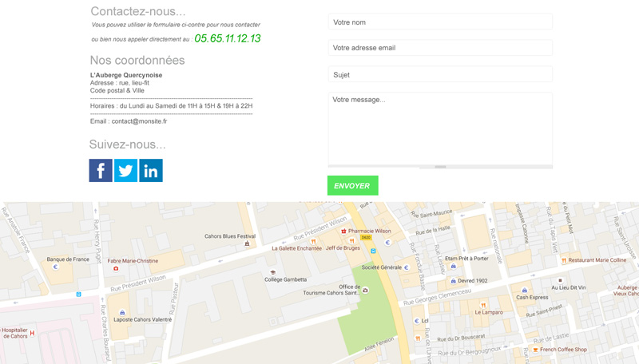
Task: Click the bus stop icon near Jeff de Bruges
Action: [373, 251]
